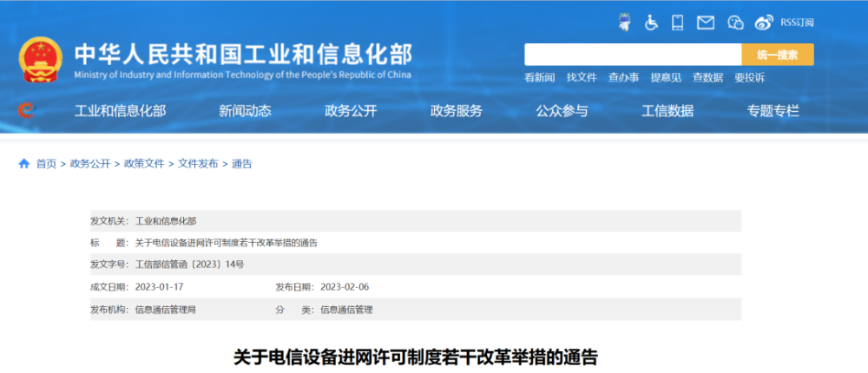
Task: Open the wheelchair accessibility icon
Action: (651, 23)
